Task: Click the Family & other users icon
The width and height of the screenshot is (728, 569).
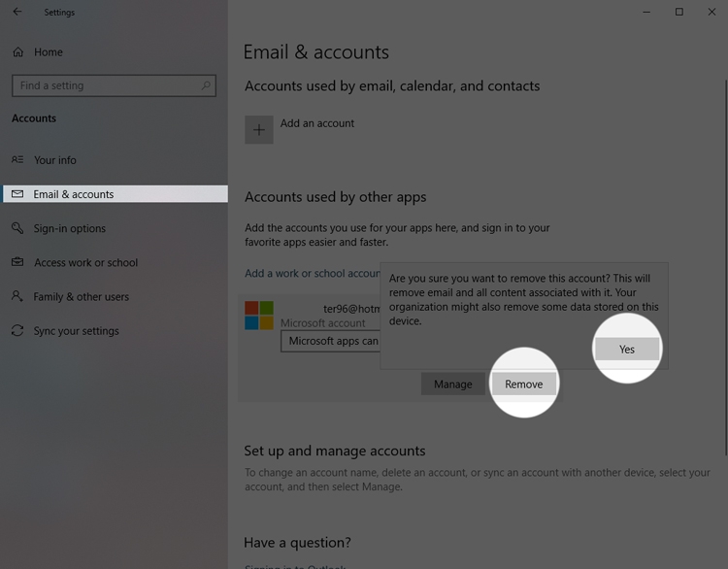Action: pos(17,296)
